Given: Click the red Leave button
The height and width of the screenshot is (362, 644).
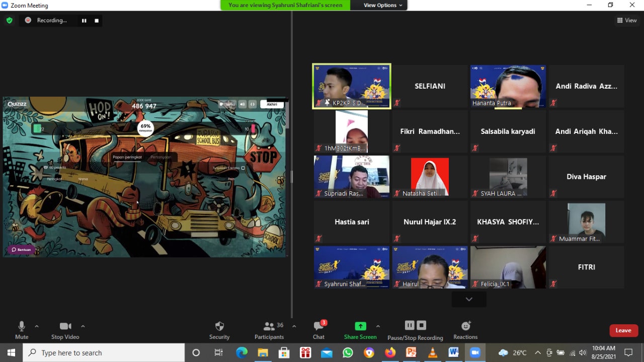Looking at the screenshot, I should tap(623, 330).
